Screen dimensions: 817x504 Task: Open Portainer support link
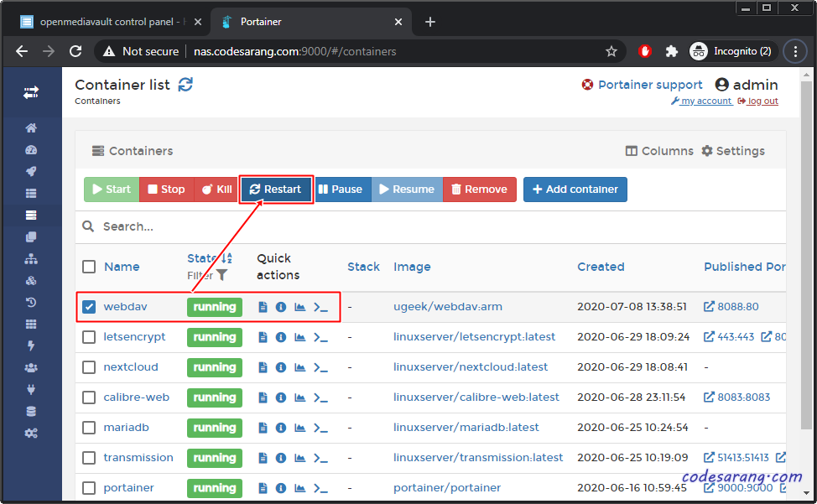642,85
